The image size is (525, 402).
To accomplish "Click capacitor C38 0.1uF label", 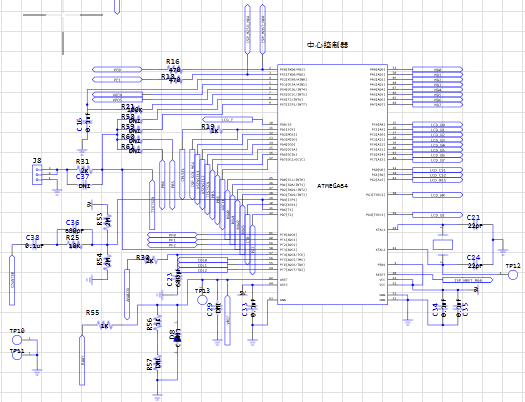I will pos(34,241).
